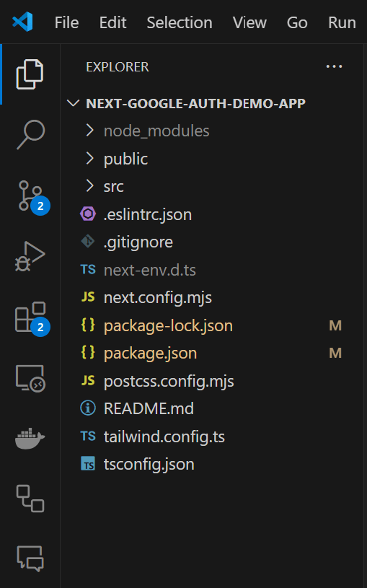Click the TS icon beside tailwind.config.ts
This screenshot has height=588, width=367.
88,436
